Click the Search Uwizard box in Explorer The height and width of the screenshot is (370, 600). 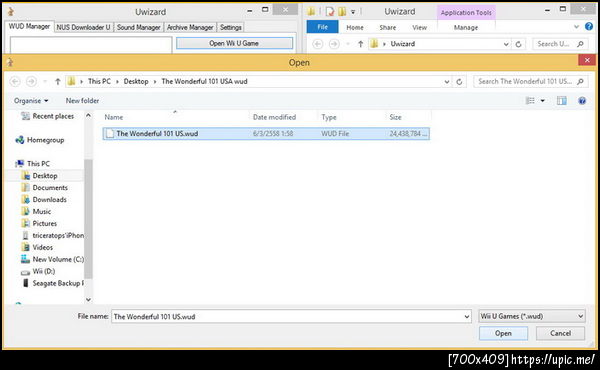pyautogui.click(x=560, y=44)
